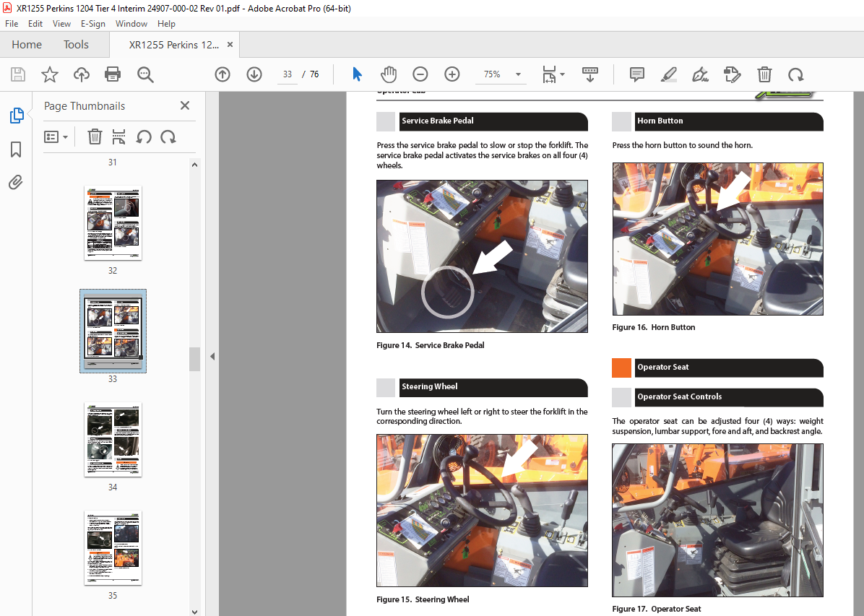Open the E-Sign menu
This screenshot has height=616, width=864.
coord(93,24)
